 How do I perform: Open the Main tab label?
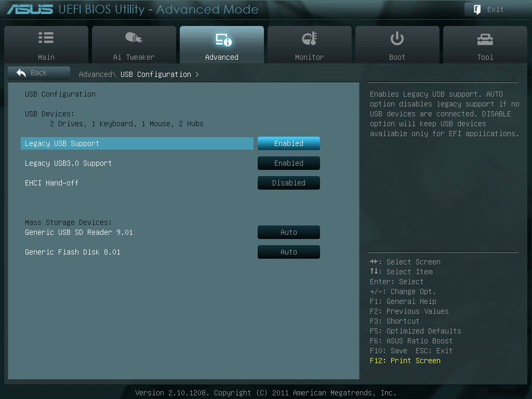pos(46,57)
